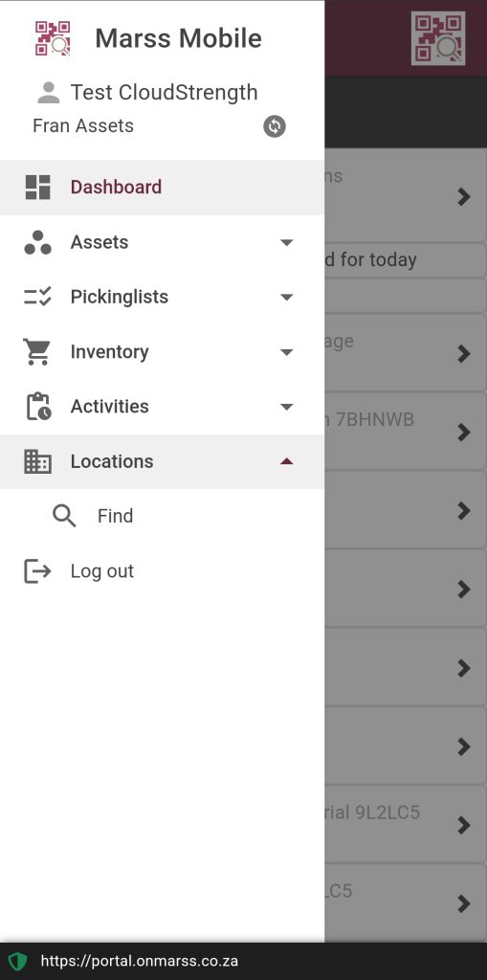Select Find under Locations
487x980 pixels.
(162, 516)
